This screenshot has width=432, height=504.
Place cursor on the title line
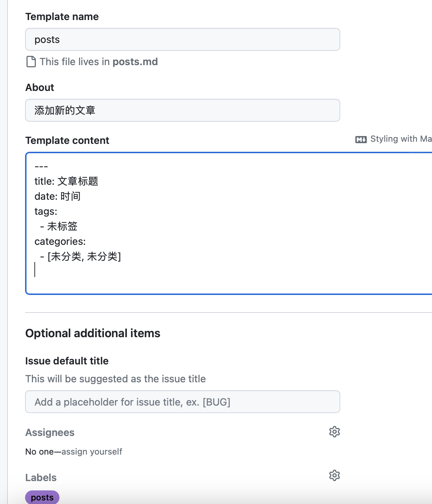tap(67, 181)
